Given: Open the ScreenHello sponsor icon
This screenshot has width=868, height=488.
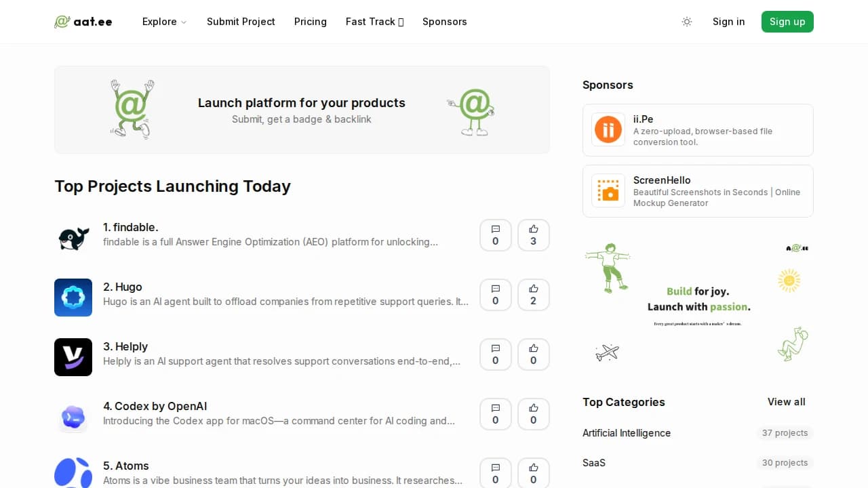Looking at the screenshot, I should click(x=608, y=191).
